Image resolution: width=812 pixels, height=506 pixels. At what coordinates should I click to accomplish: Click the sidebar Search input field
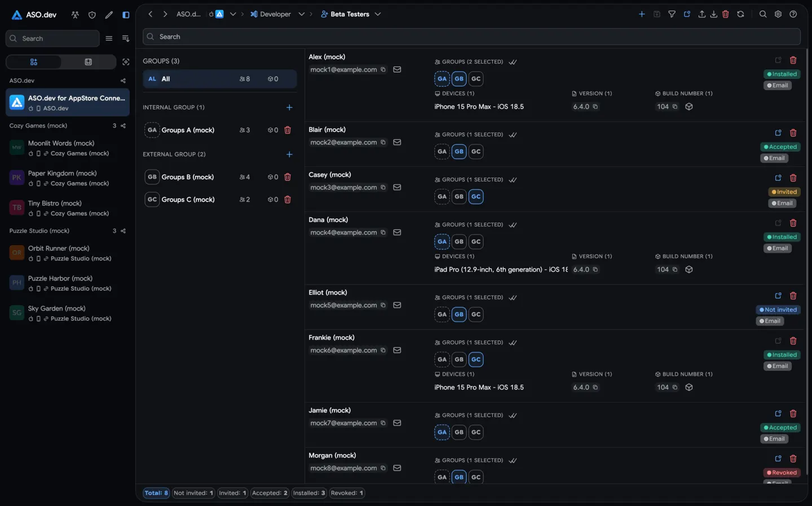[x=52, y=39]
